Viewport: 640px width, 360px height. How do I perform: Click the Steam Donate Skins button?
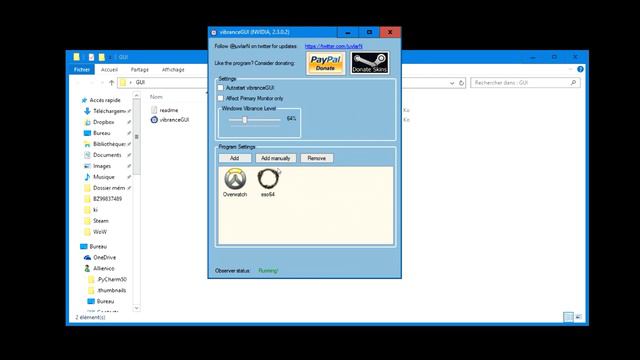pos(369,63)
